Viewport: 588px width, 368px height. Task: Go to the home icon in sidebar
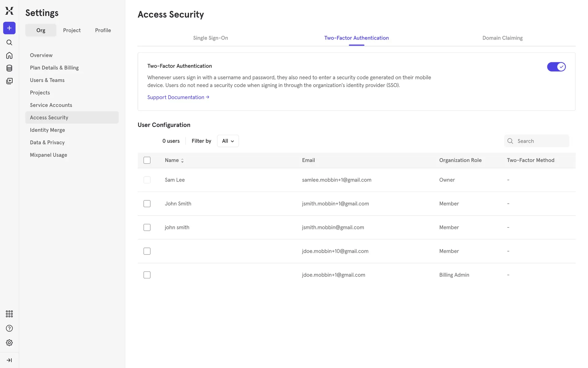point(9,55)
